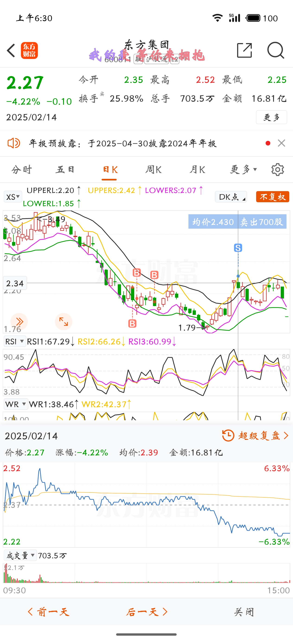Tap the current price 2.27
The height and width of the screenshot is (644, 293).
(x=25, y=83)
